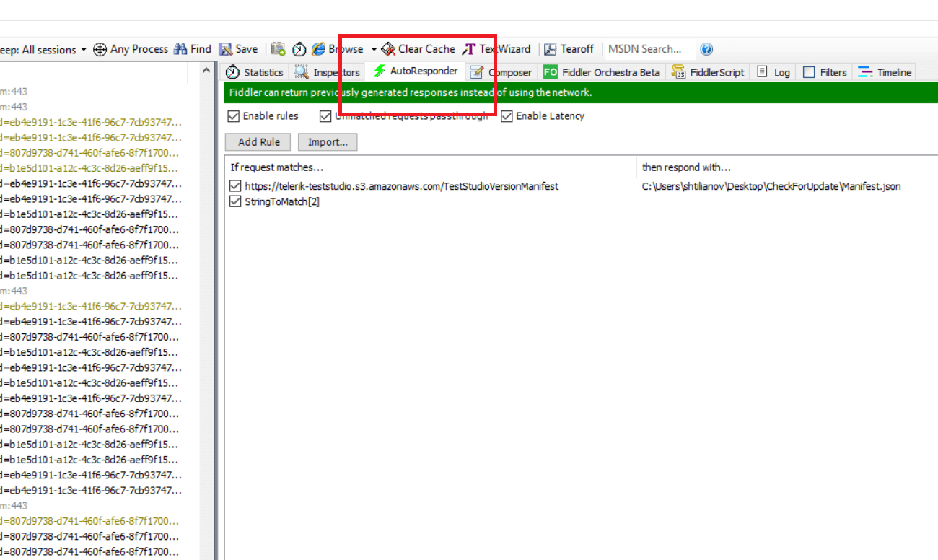Screen dimensions: 938x560
Task: Uncheck the StringToMatch[2] rule checkbox
Action: pyautogui.click(x=234, y=201)
